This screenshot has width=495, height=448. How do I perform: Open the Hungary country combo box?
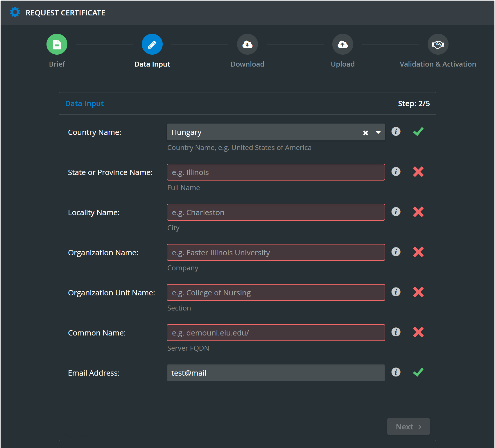tap(276, 132)
